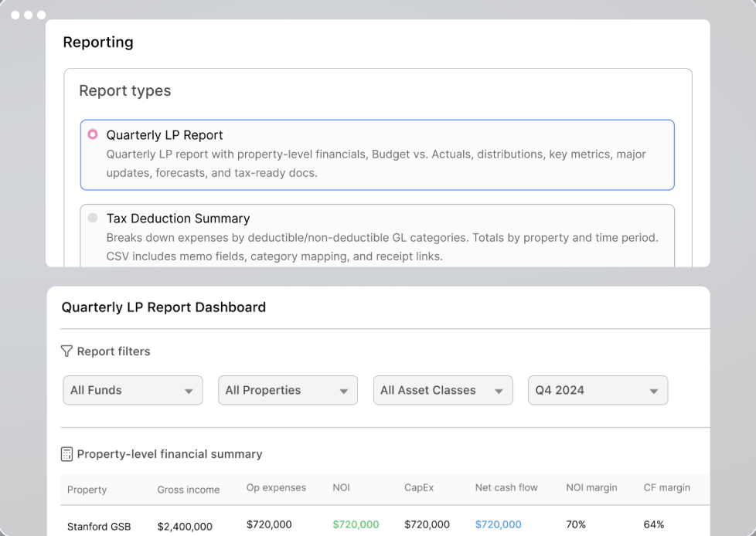Click the green $720,000 NOI value
Image resolution: width=756 pixels, height=536 pixels.
(x=356, y=524)
